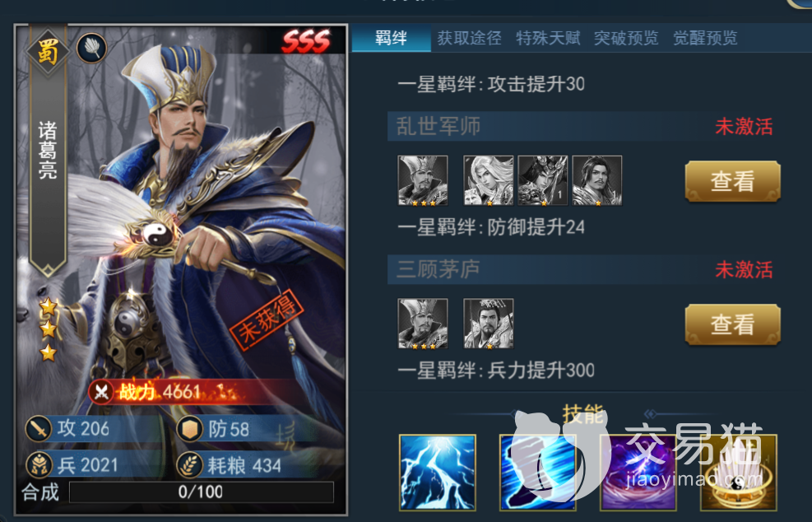
Task: Select the 羁绊 tab
Action: click(391, 38)
